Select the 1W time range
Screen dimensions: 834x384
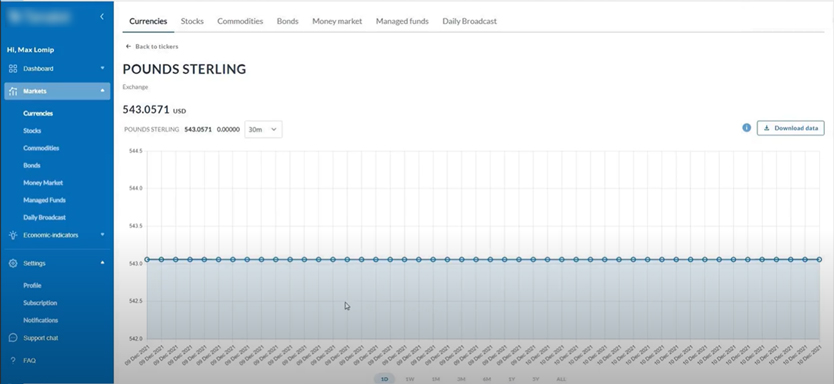[410, 379]
